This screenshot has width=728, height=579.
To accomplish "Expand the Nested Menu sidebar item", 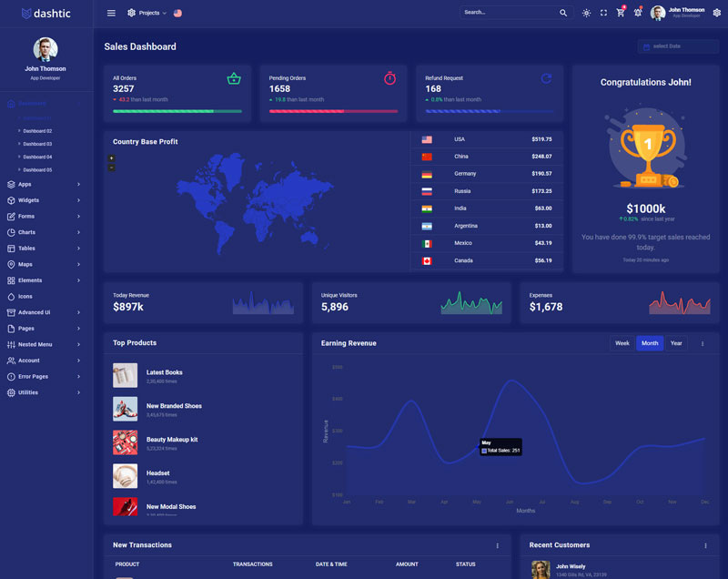I will [45, 344].
